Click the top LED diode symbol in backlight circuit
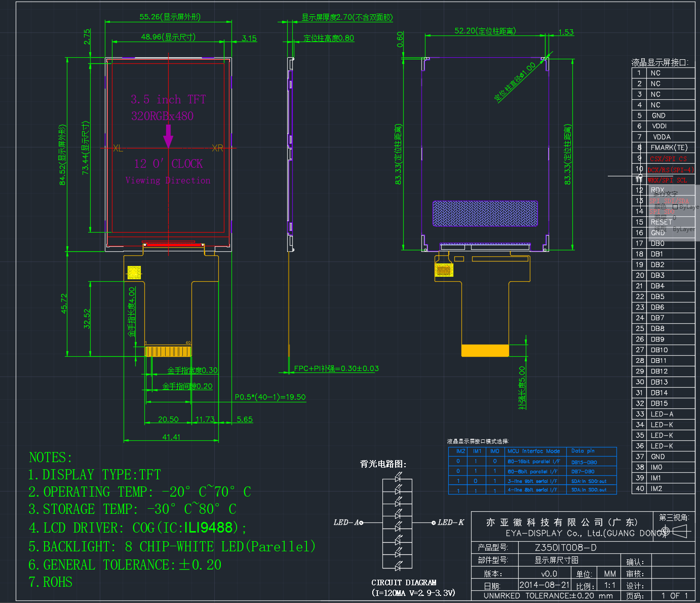700x603 pixels. pyautogui.click(x=398, y=478)
